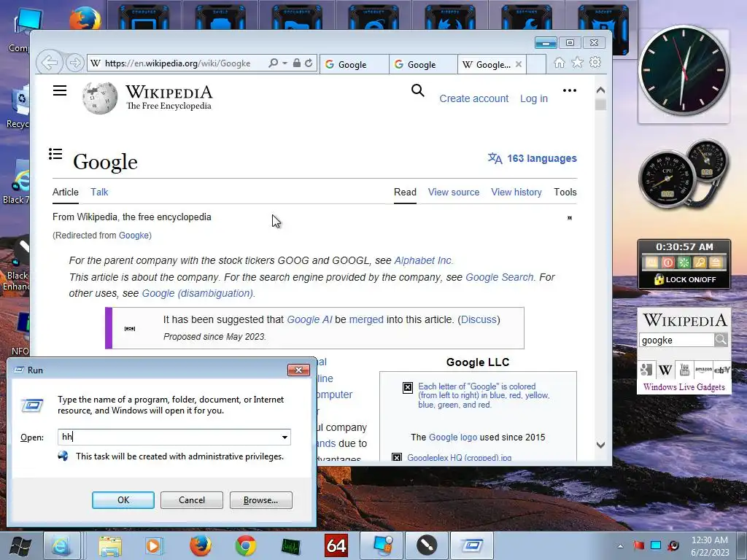Click the Wikipedia gadget search box
This screenshot has height=560, width=747.
point(676,340)
